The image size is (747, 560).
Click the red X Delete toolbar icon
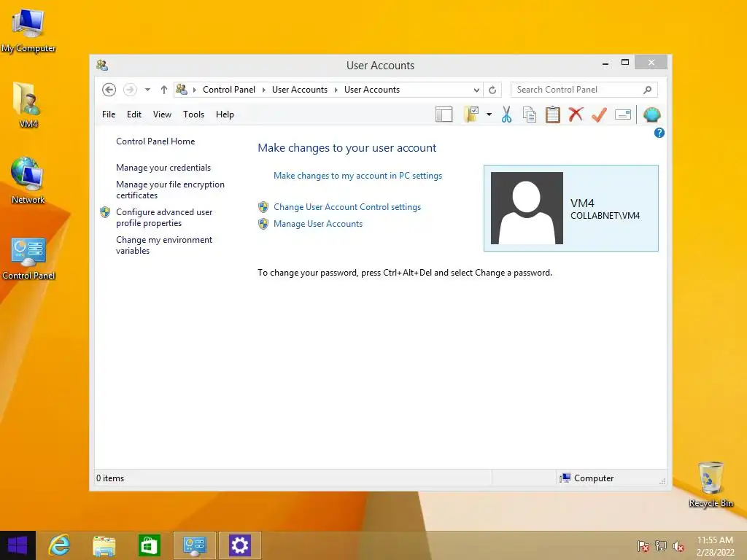[x=576, y=114]
